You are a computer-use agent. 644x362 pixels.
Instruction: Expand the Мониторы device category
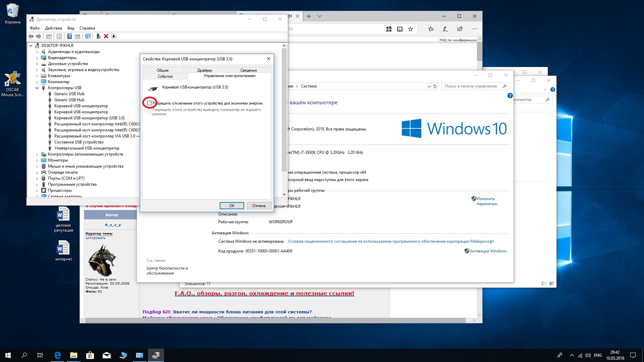[x=37, y=160]
